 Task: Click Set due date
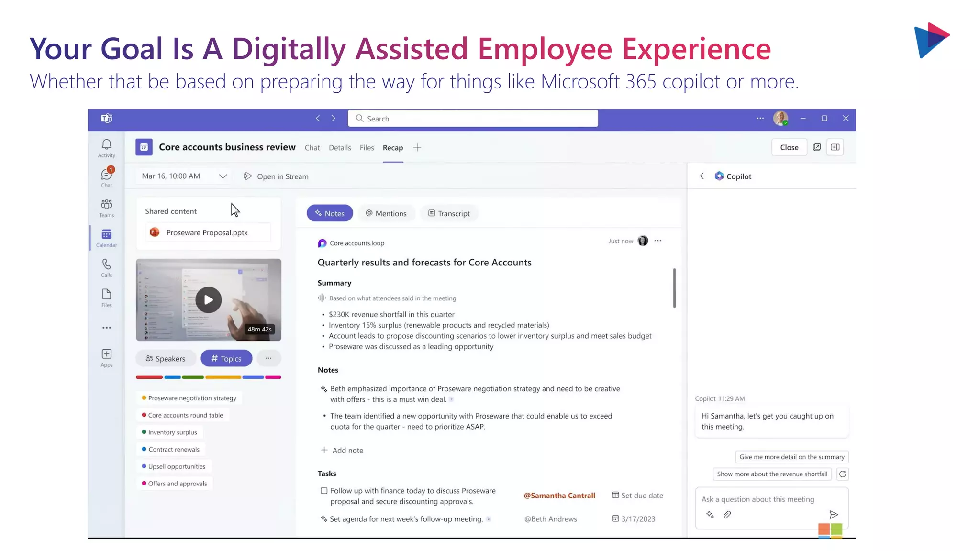pyautogui.click(x=637, y=496)
